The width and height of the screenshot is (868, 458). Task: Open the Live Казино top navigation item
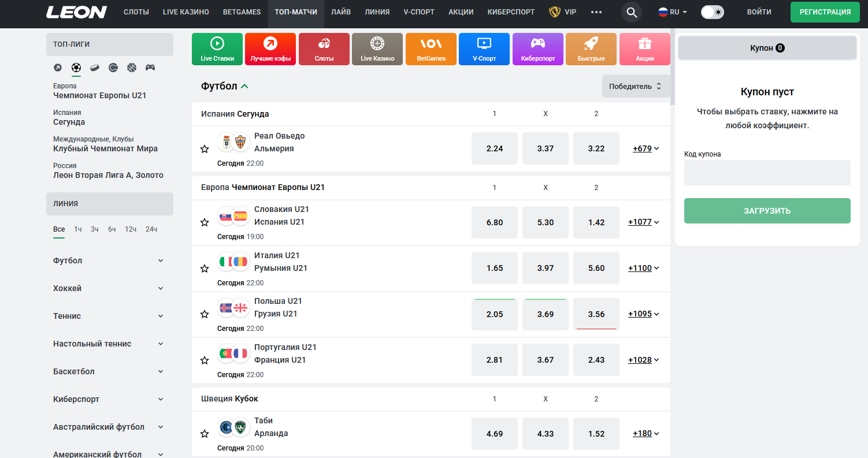point(186,12)
